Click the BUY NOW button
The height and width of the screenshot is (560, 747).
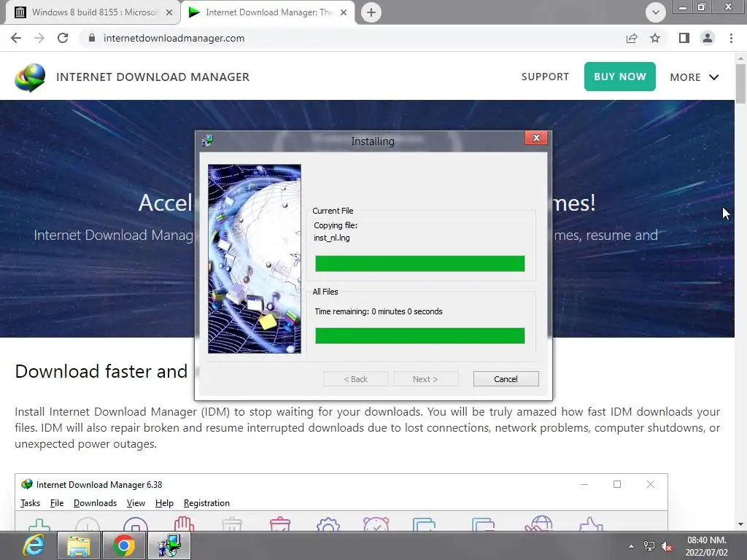(x=620, y=77)
